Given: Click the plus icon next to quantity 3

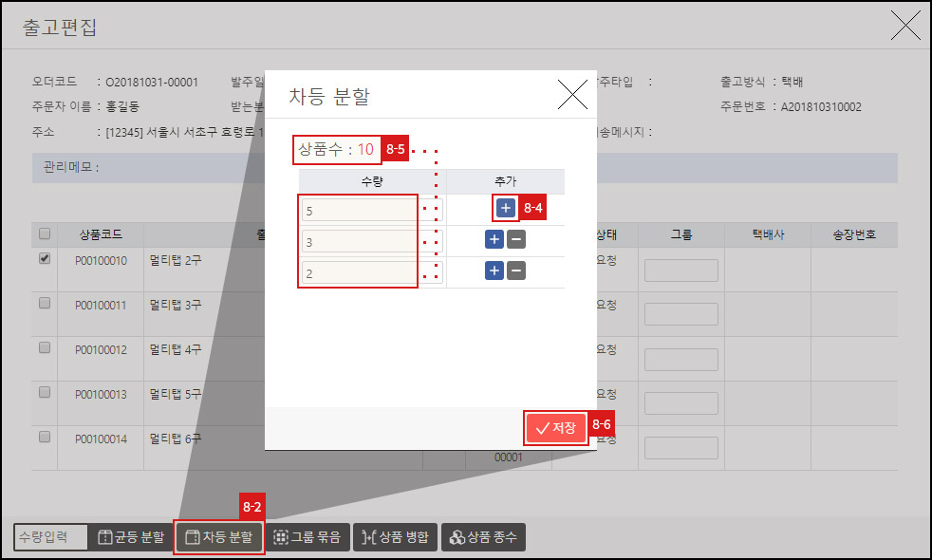Looking at the screenshot, I should [x=494, y=239].
